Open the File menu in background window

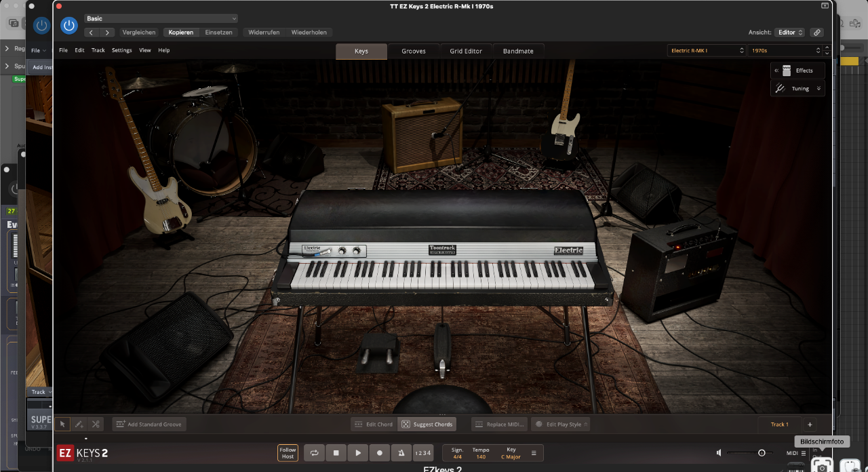(x=38, y=50)
